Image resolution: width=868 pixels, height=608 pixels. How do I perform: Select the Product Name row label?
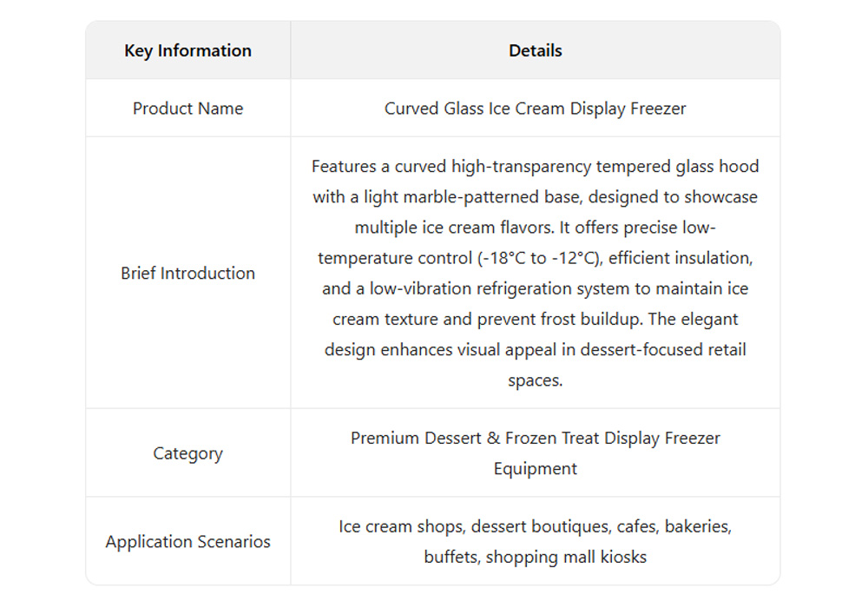[x=187, y=109]
